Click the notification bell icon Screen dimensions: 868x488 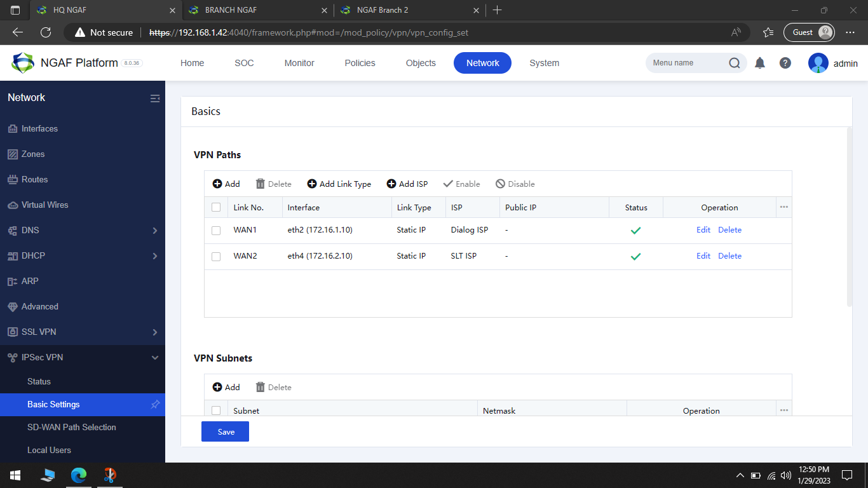click(760, 62)
